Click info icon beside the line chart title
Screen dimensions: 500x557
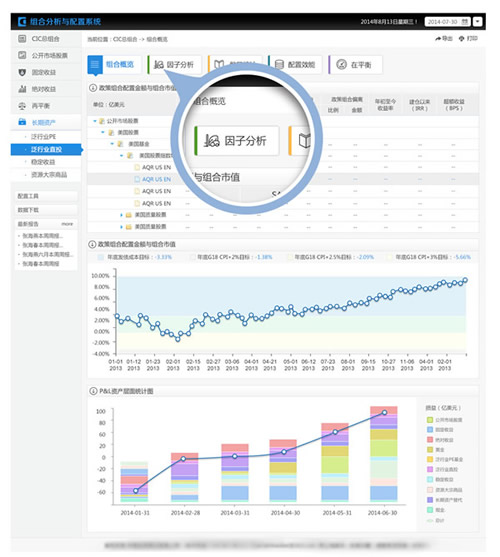pyautogui.click(x=92, y=244)
